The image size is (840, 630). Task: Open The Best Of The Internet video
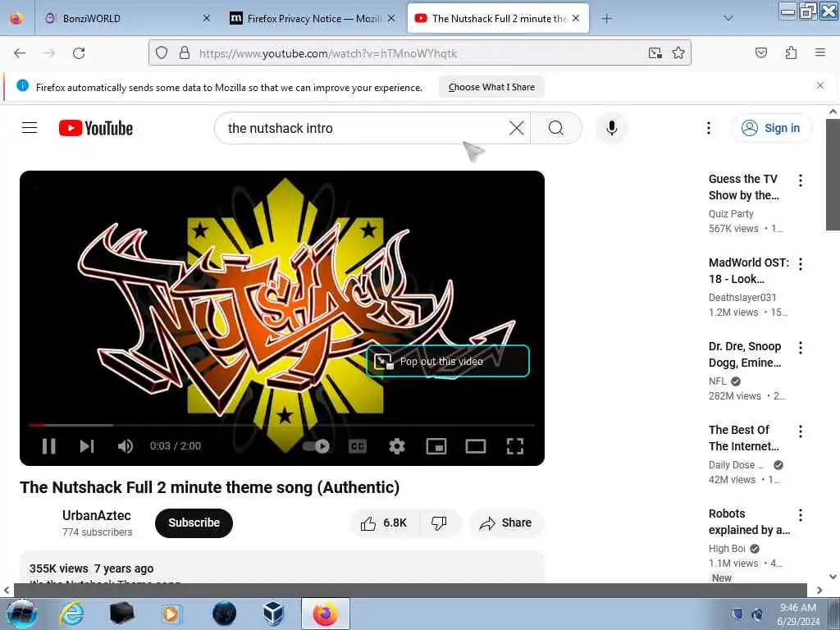(743, 438)
